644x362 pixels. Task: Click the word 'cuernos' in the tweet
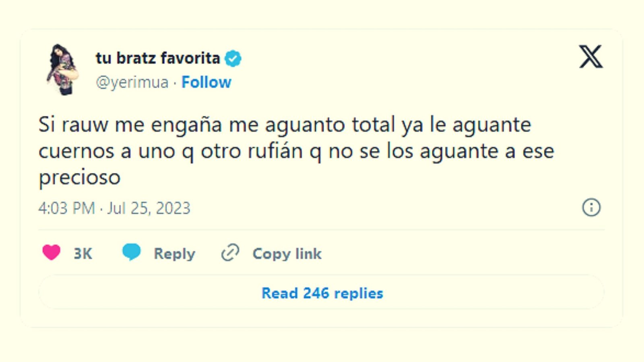point(76,151)
